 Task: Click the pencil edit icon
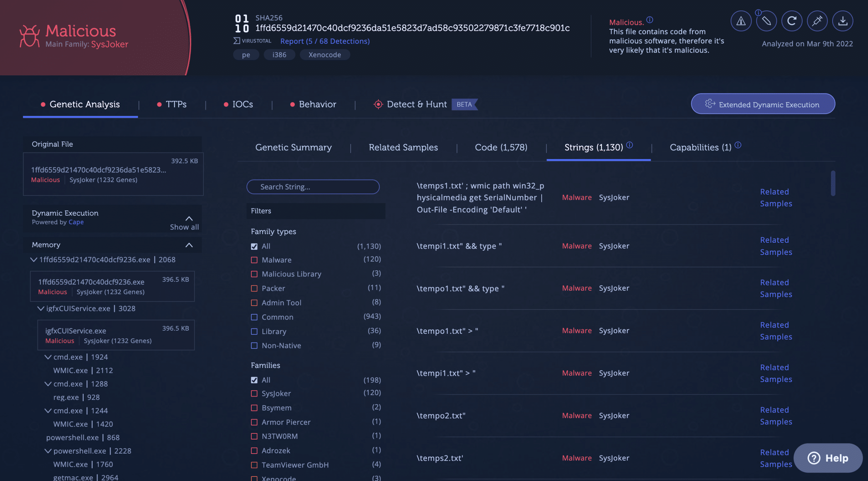[766, 21]
